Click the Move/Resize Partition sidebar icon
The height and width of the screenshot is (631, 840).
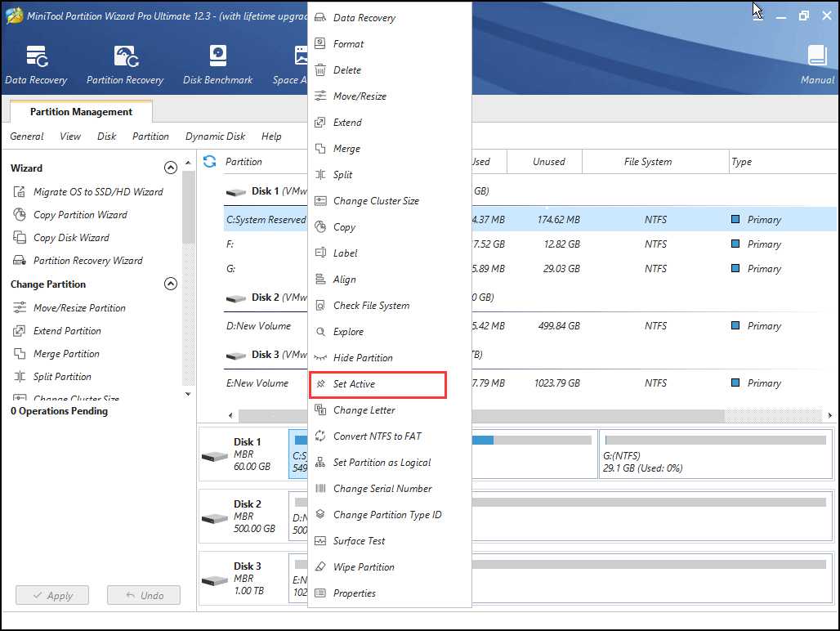(x=20, y=307)
